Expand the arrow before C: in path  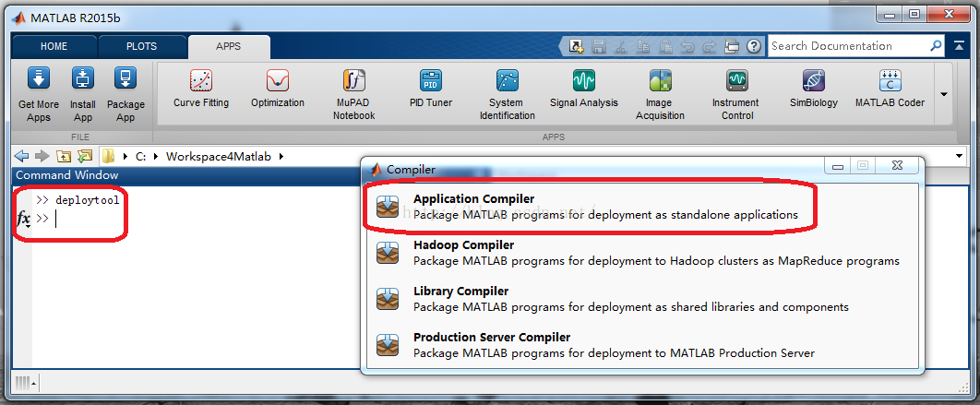[x=125, y=156]
